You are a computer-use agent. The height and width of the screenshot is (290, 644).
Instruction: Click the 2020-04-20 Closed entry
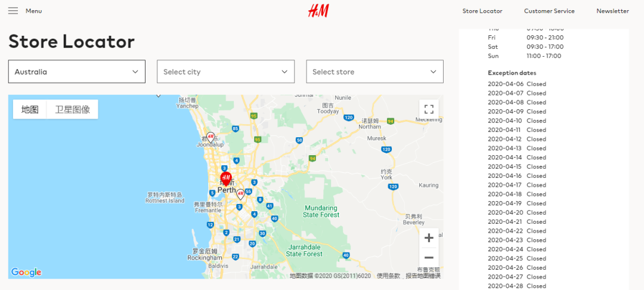pos(516,212)
